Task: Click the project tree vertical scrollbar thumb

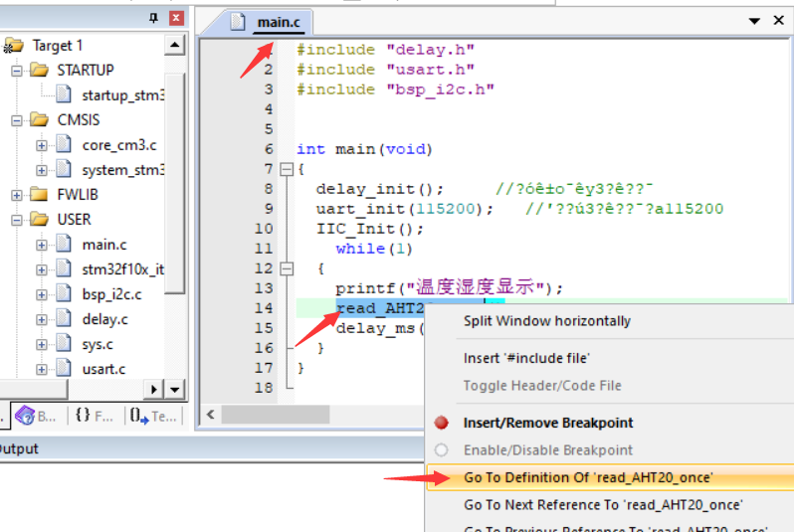Action: [175, 184]
